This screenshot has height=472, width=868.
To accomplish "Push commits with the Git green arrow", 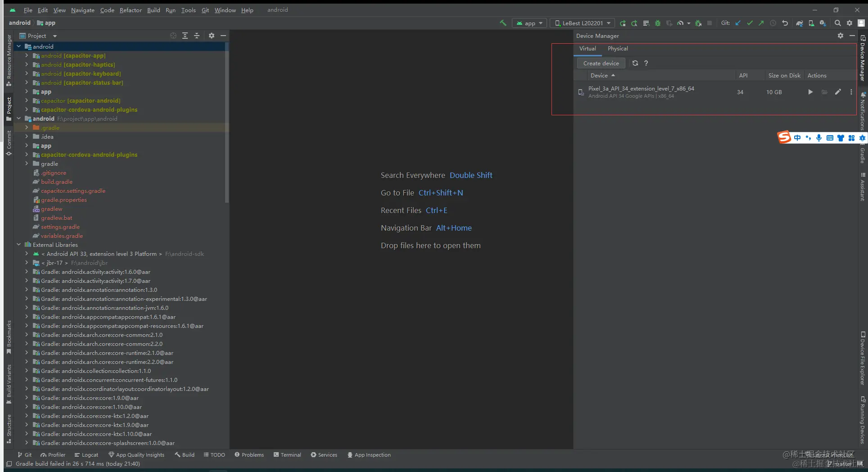I will click(x=761, y=23).
